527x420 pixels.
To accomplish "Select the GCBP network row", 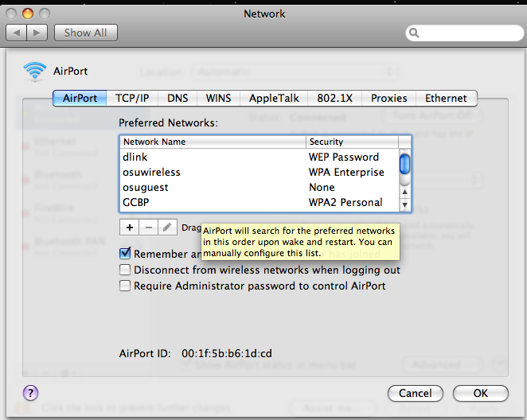I will click(x=260, y=203).
